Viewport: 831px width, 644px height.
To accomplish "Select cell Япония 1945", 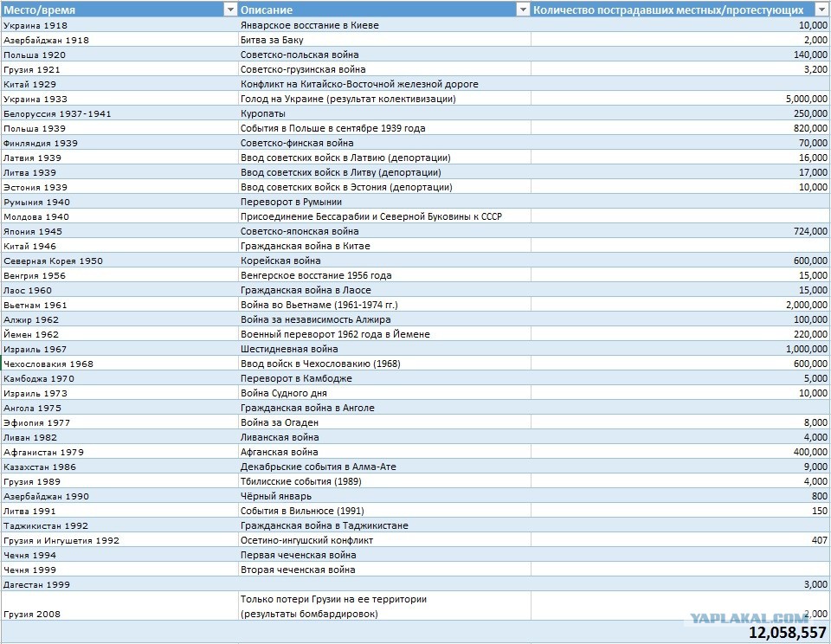I will 119,231.
